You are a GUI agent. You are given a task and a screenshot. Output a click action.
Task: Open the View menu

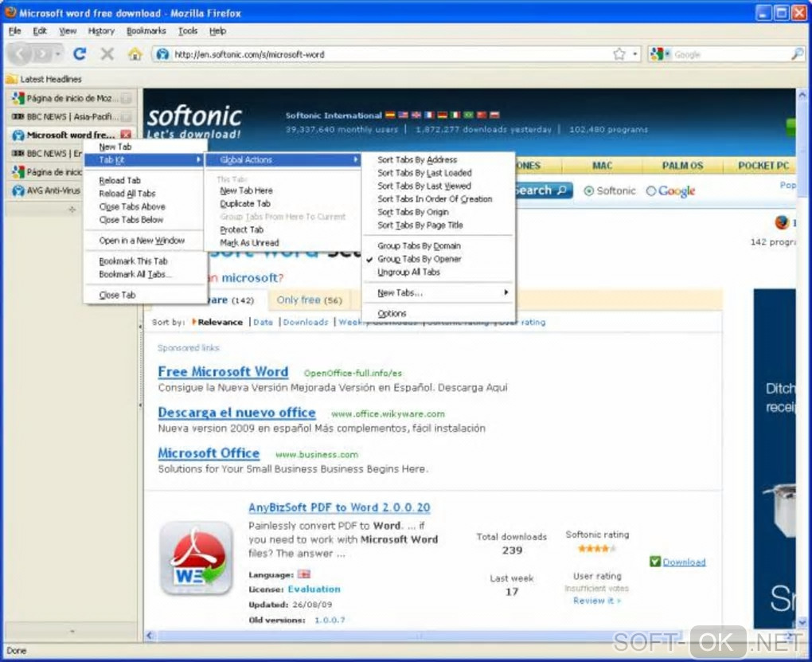tap(68, 31)
